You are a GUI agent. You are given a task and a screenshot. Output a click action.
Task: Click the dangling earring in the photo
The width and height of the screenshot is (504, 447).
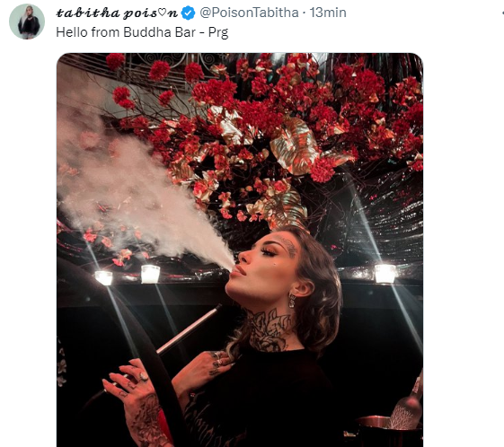pyautogui.click(x=292, y=301)
